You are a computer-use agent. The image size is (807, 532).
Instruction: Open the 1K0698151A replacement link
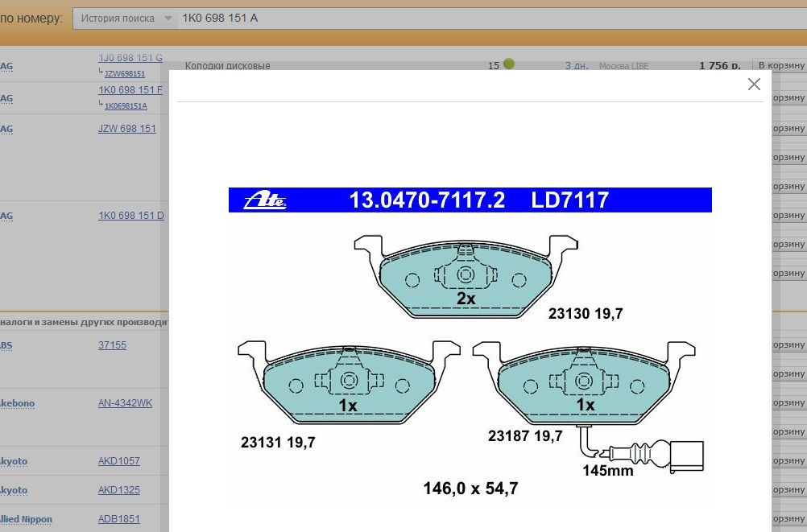point(126,106)
